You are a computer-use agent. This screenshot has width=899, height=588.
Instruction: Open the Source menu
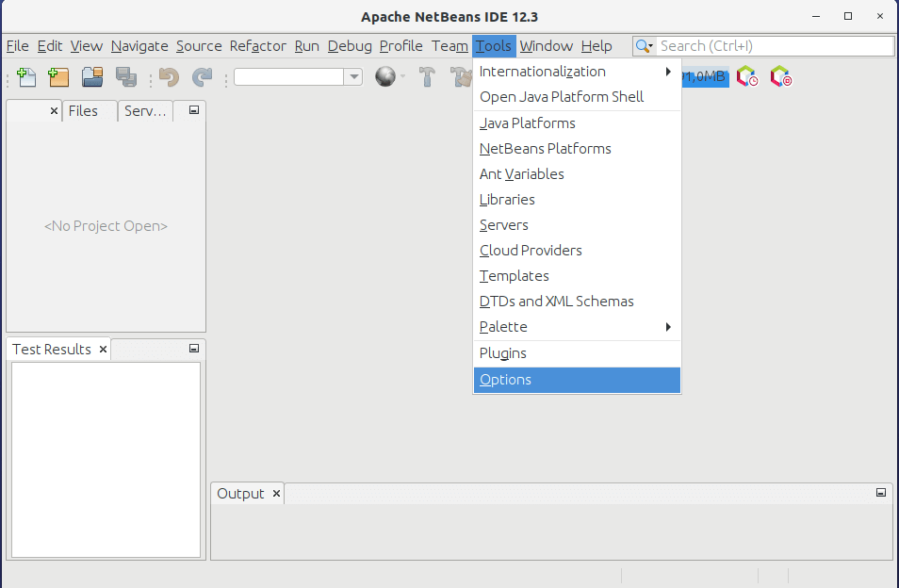point(199,46)
